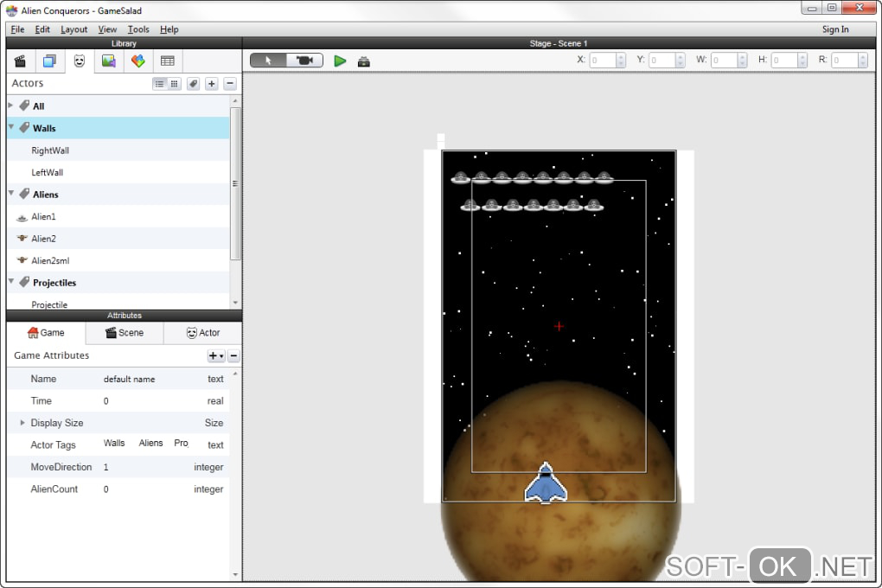Open the Layout menu
Image resolution: width=882 pixels, height=588 pixels.
coord(73,29)
